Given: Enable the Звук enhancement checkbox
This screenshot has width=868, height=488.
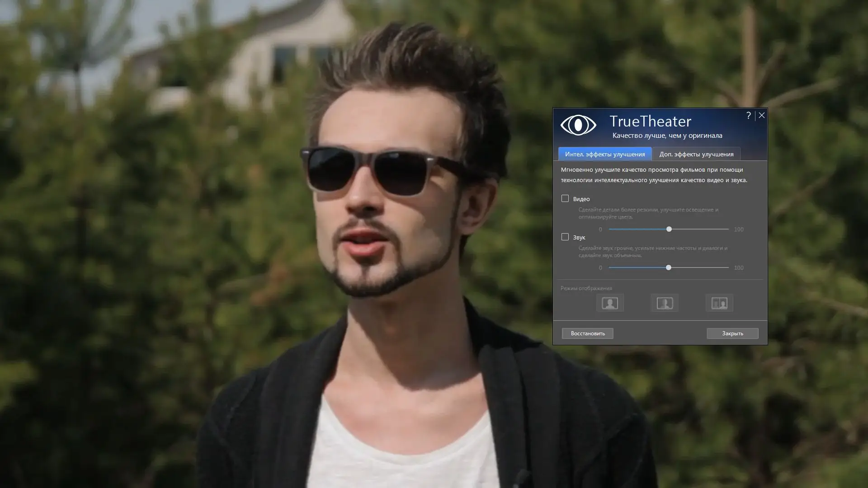Looking at the screenshot, I should [565, 237].
